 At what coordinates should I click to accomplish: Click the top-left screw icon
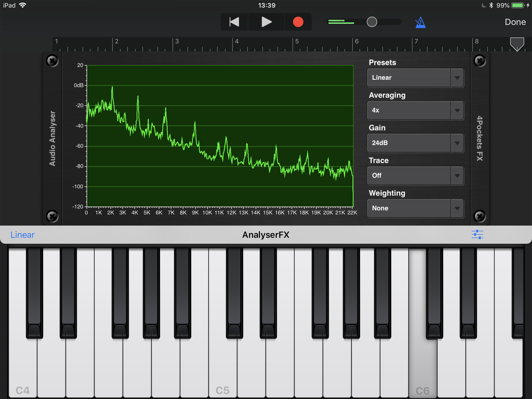coord(52,61)
